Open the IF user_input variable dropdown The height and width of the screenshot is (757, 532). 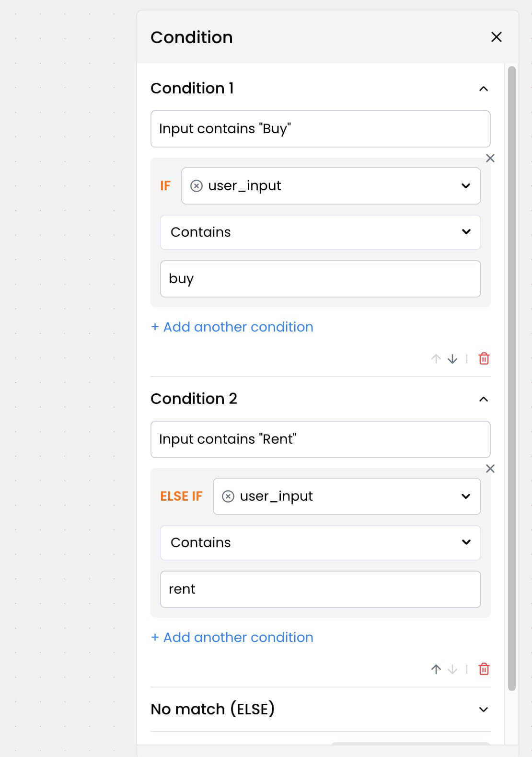pyautogui.click(x=331, y=186)
